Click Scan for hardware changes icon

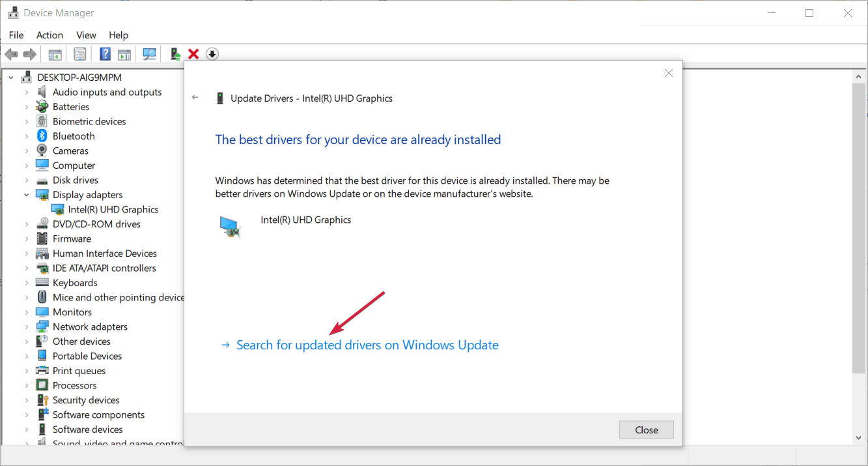pyautogui.click(x=149, y=53)
